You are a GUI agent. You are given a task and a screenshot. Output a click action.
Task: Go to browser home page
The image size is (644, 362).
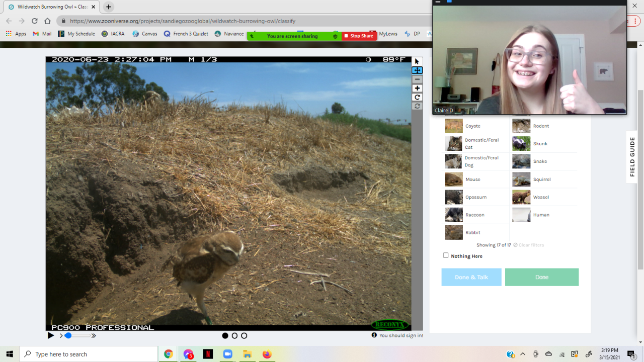47,21
